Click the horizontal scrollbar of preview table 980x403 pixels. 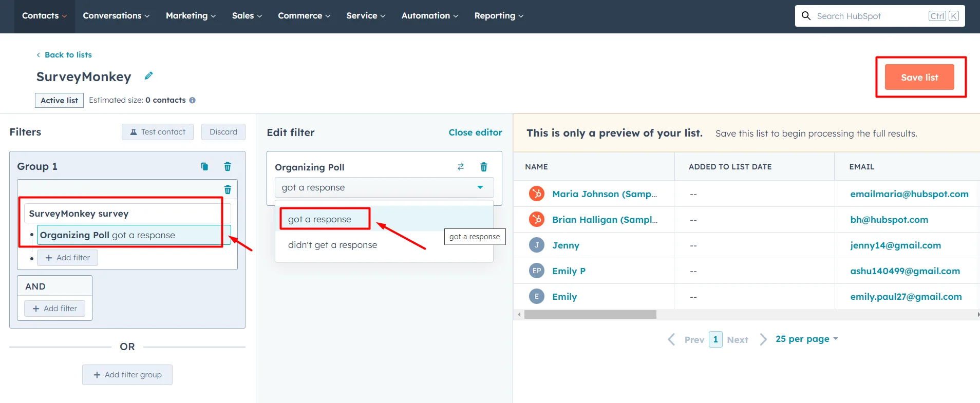590,314
